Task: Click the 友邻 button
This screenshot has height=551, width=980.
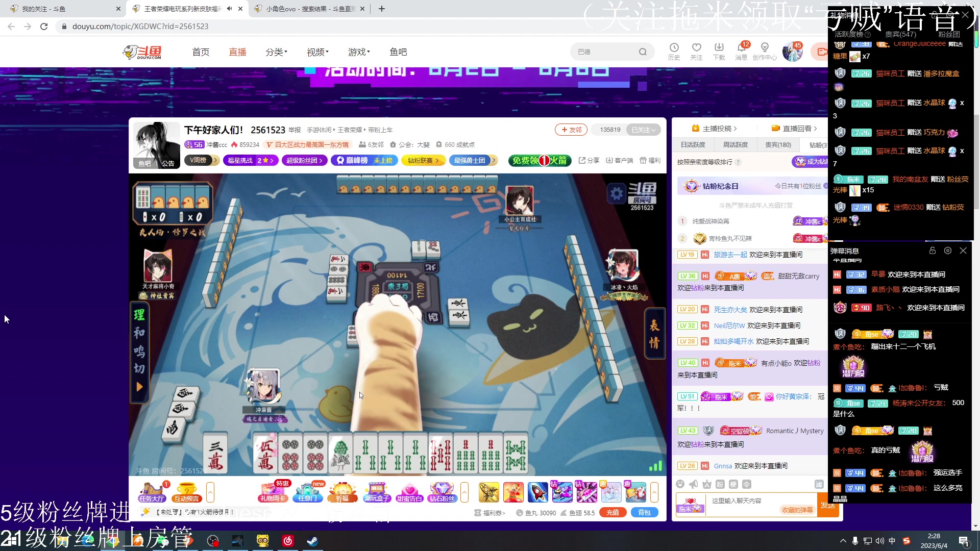Action: tap(572, 130)
